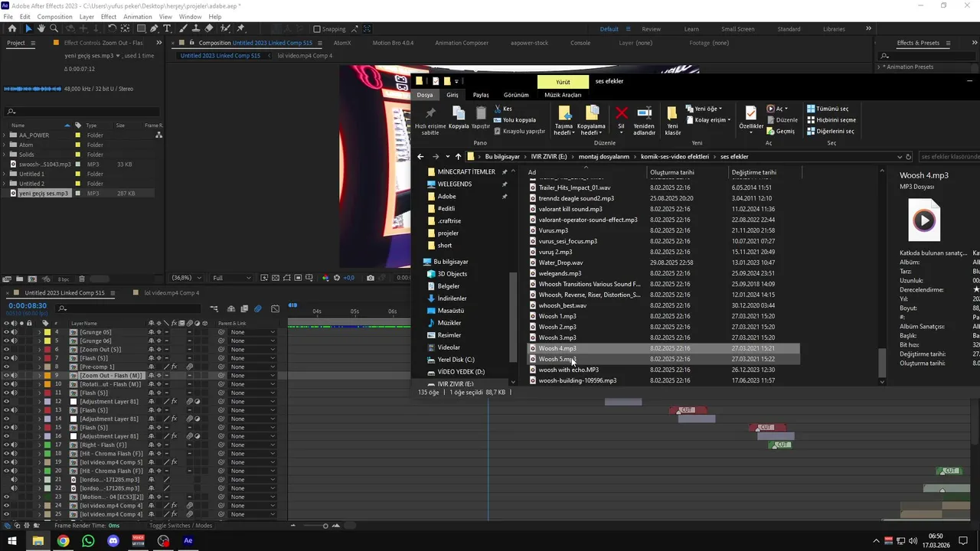Screen dimensions: 980x551
Task: Click Yolu kopyala in Explorer ribbon
Action: pos(514,120)
